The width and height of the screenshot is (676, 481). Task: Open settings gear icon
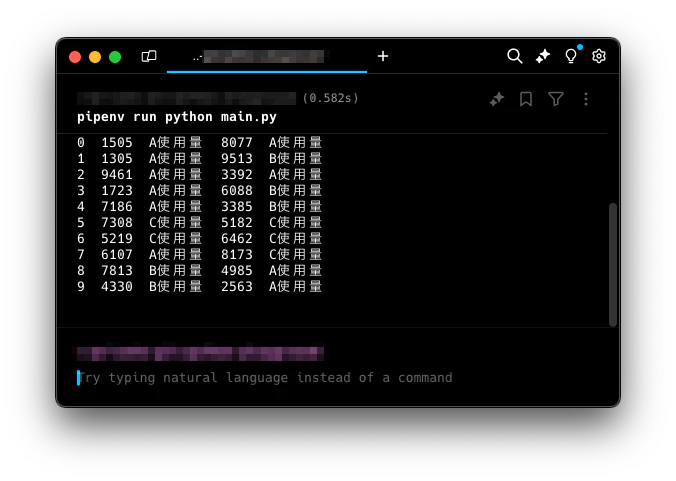pos(599,56)
